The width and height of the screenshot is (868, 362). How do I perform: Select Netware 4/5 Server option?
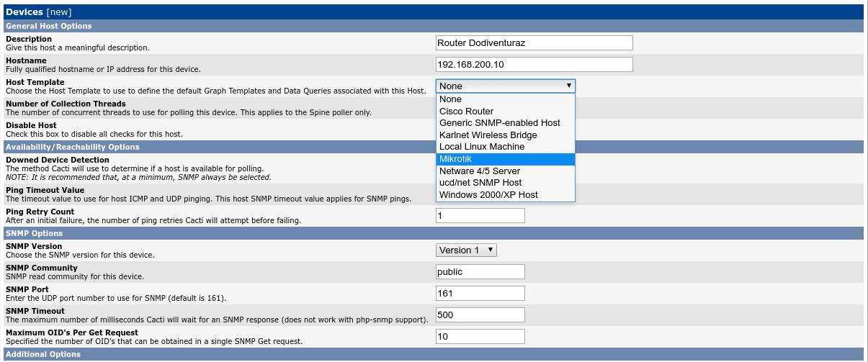[506, 171]
